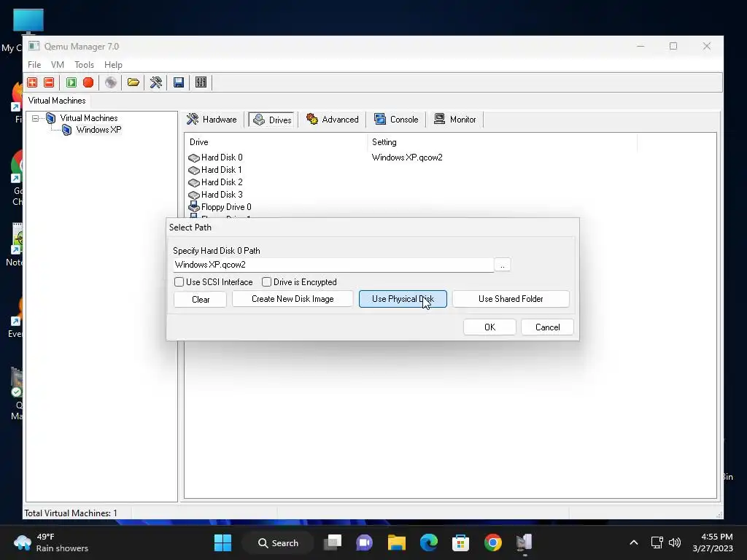
Task: Open the taskbar Search box
Action: (279, 542)
